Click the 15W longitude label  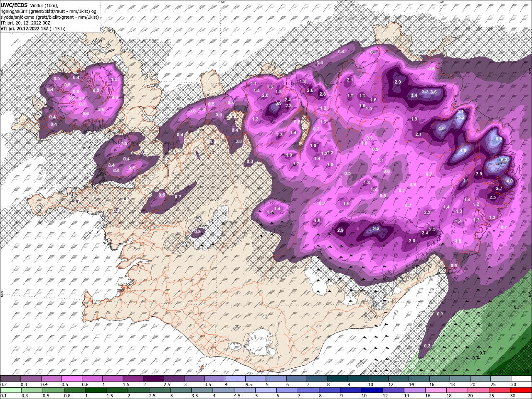coord(440,2)
